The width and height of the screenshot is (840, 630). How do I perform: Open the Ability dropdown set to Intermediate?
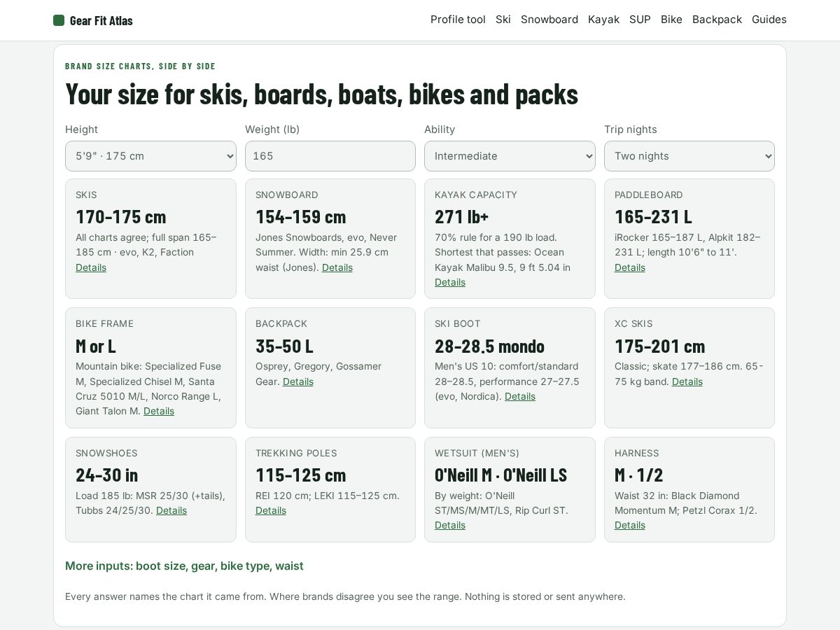(x=510, y=156)
